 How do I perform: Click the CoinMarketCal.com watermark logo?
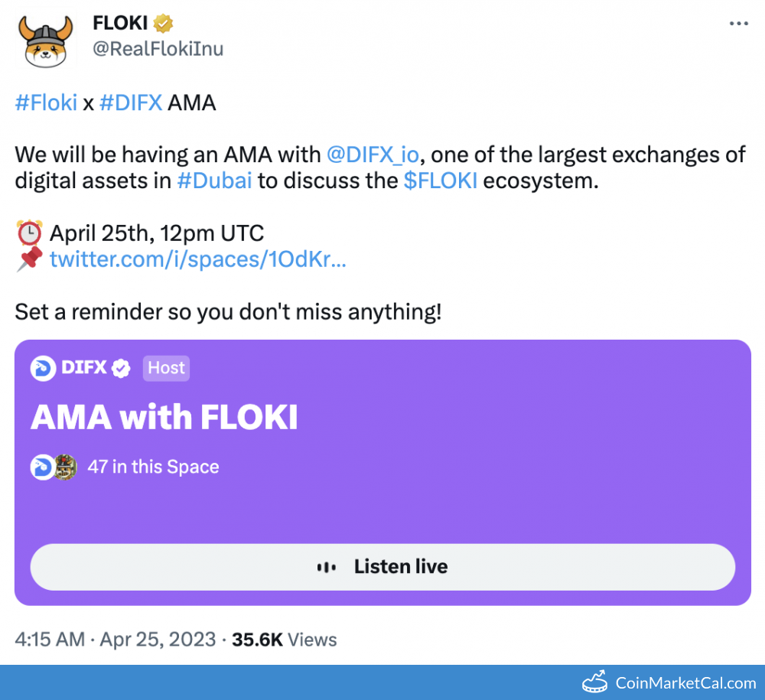click(x=669, y=682)
